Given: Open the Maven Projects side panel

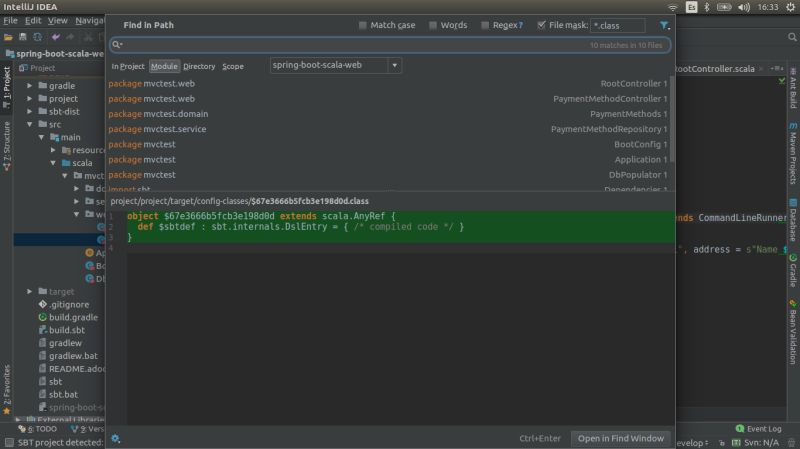Looking at the screenshot, I should [793, 153].
